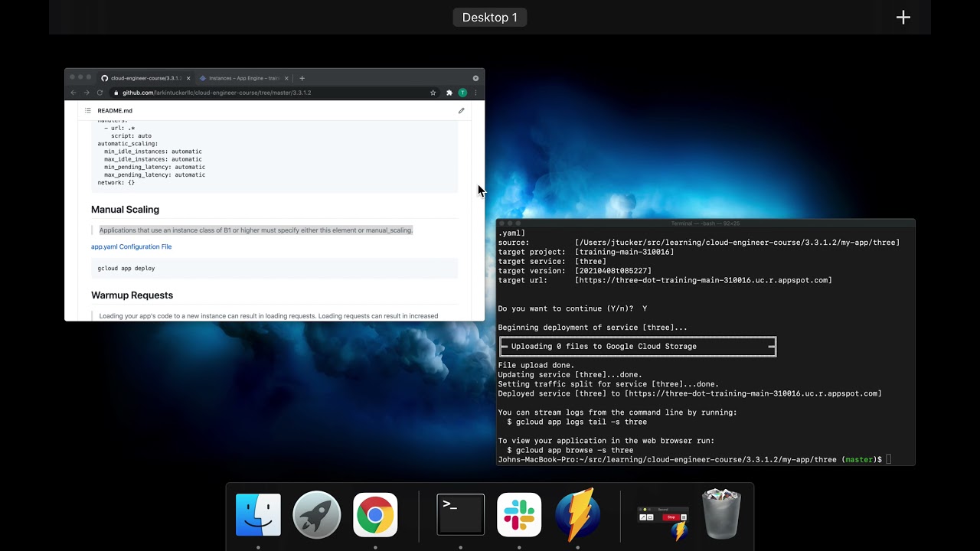Viewport: 980px width, 551px height.
Task: Go forward in Chrome
Action: pyautogui.click(x=87, y=93)
